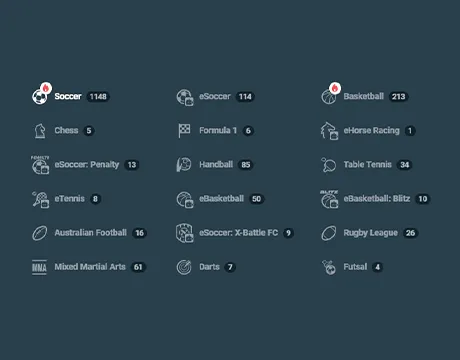Open eSoccer: X-Battle FC label
Screen dimensions: 460x360
coord(238,233)
